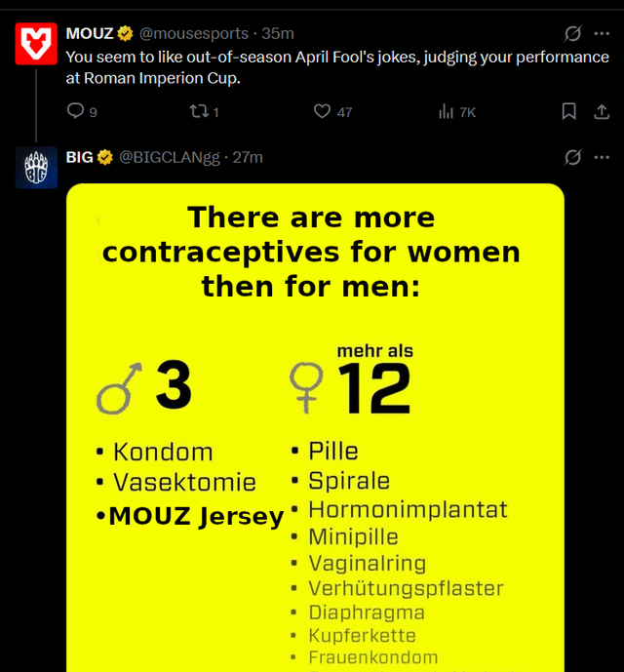Image resolution: width=624 pixels, height=672 pixels.
Task: Click the 27m timestamp
Action: click(248, 157)
